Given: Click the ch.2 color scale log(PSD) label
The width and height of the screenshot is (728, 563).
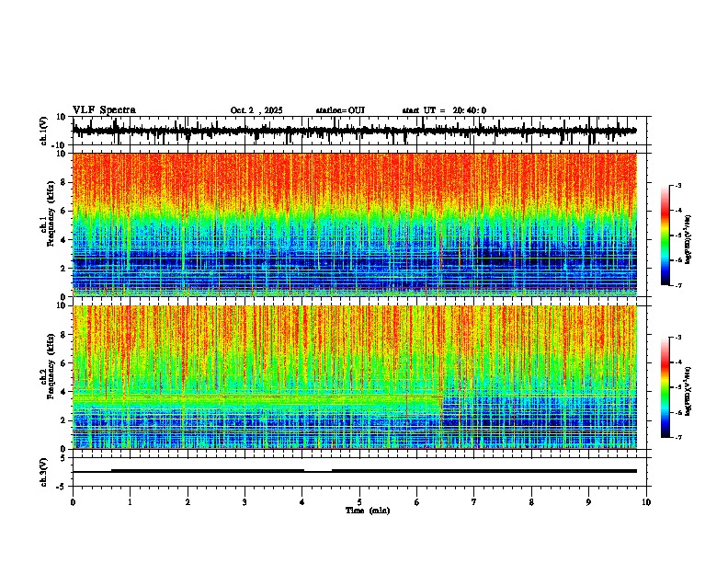Looking at the screenshot, I should coord(688,391).
